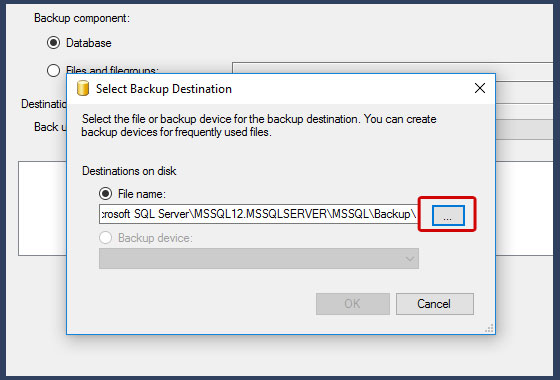This screenshot has height=380, width=560.
Task: Close the Select Backup Destination dialog
Action: (x=480, y=88)
